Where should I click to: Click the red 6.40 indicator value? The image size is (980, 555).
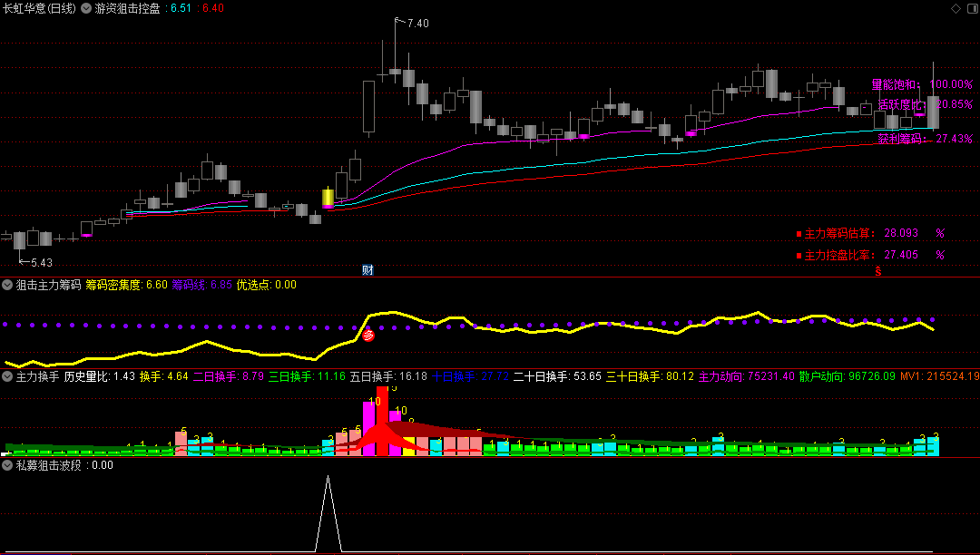tap(213, 8)
